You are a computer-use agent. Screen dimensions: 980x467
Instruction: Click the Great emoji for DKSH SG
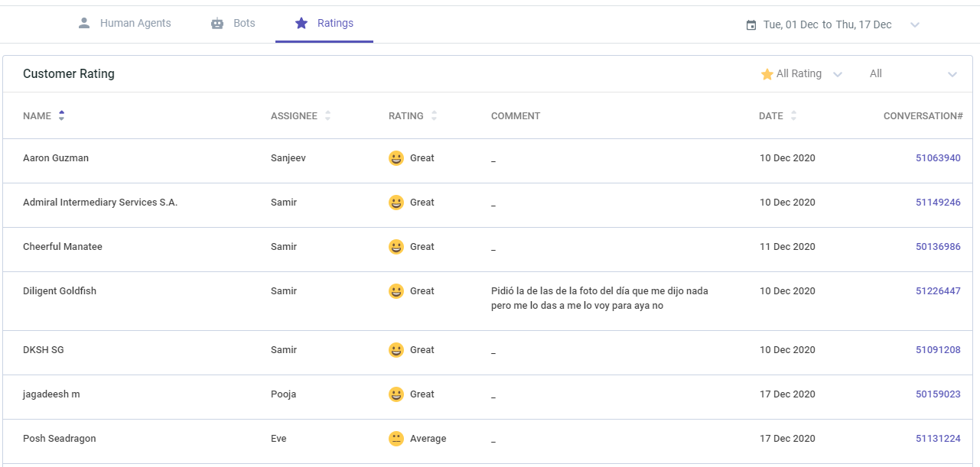[x=396, y=350]
